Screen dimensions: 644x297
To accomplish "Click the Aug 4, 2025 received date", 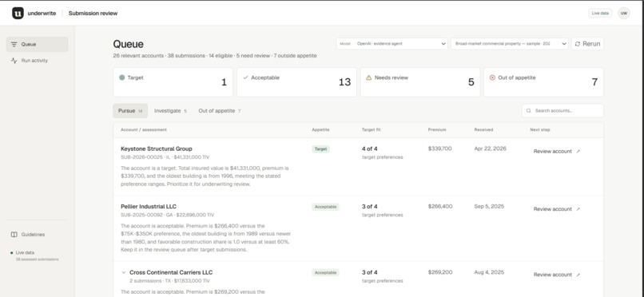I will (489, 272).
